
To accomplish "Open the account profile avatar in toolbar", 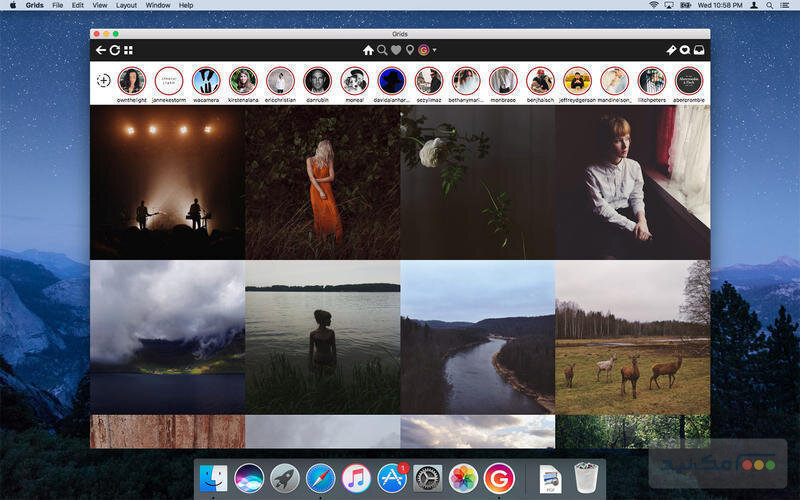I will 423,50.
